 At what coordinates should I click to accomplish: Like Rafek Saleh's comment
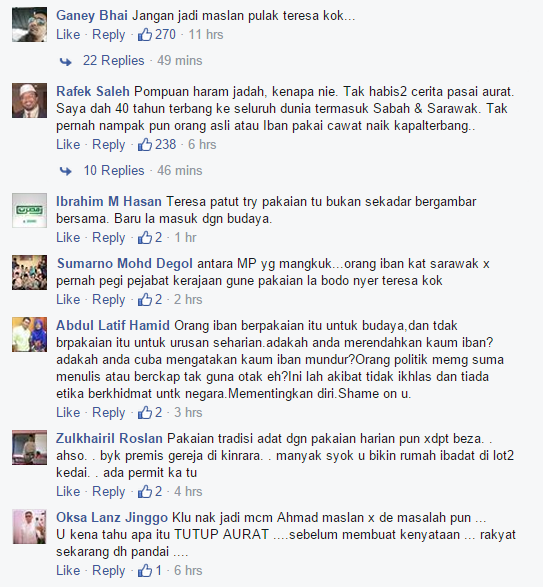68,145
